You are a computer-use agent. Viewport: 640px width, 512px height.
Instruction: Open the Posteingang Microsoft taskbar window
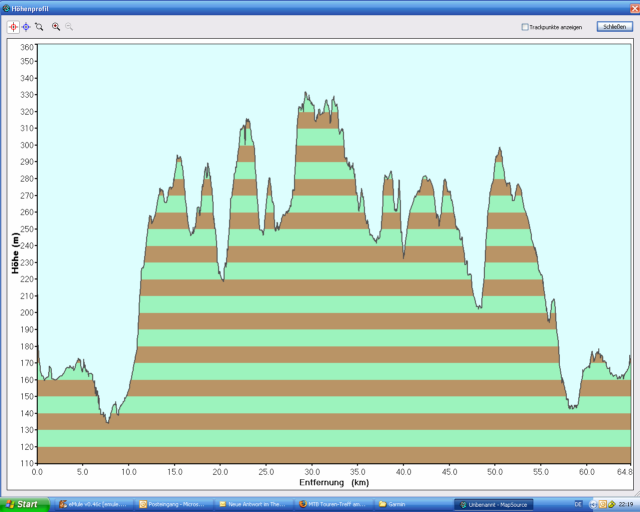(x=174, y=504)
